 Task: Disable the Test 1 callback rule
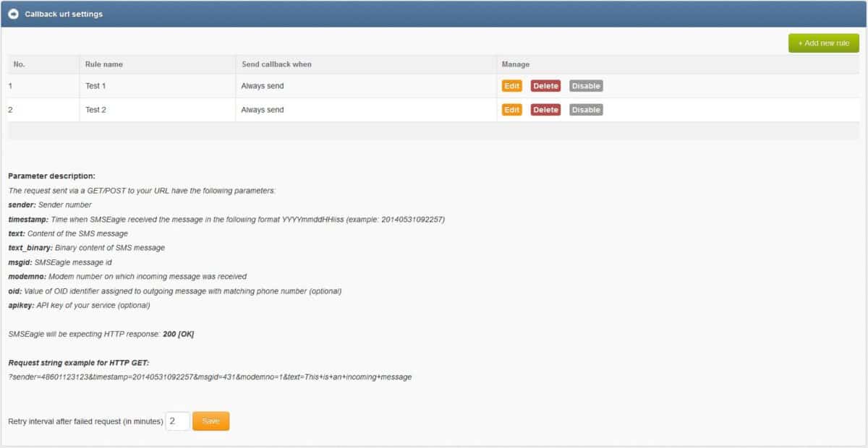(586, 86)
